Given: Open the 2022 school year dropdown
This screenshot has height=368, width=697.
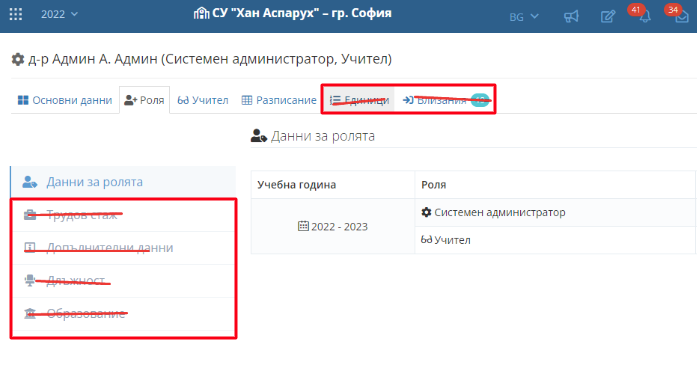Looking at the screenshot, I should [x=59, y=14].
